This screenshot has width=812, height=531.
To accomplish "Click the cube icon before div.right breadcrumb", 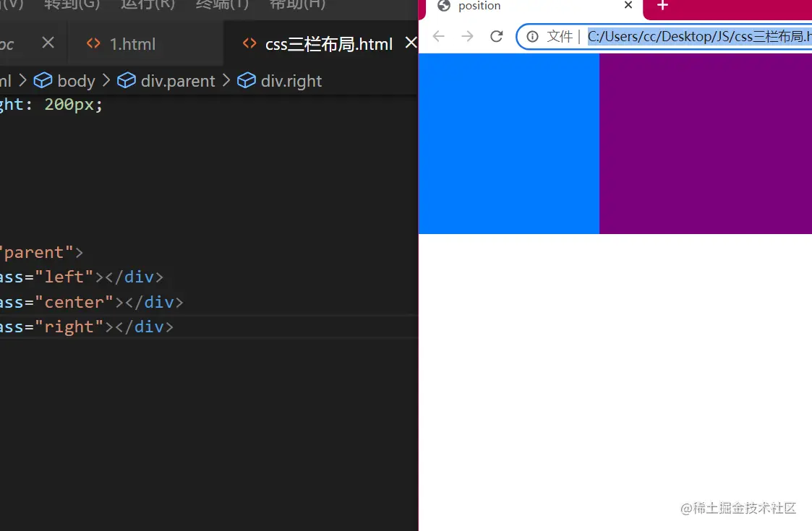I will pyautogui.click(x=247, y=80).
